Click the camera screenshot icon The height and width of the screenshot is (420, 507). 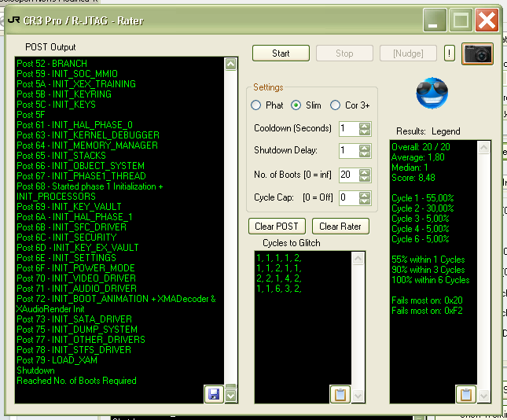point(477,53)
